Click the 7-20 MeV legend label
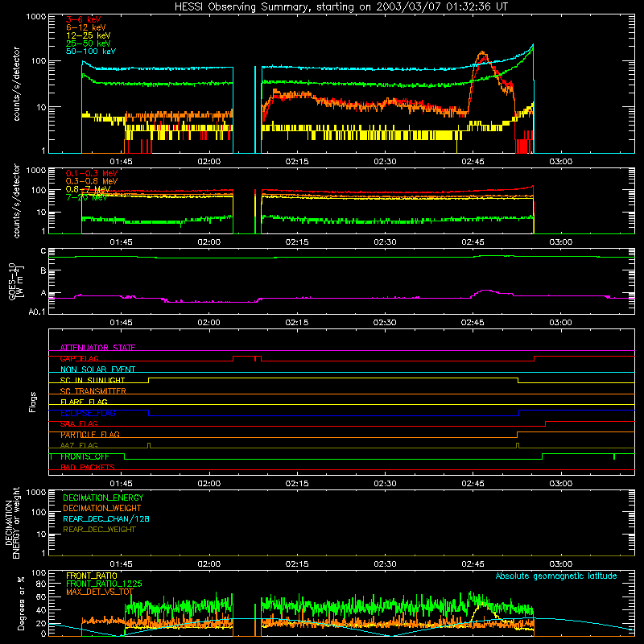The width and height of the screenshot is (644, 644). tap(86, 197)
